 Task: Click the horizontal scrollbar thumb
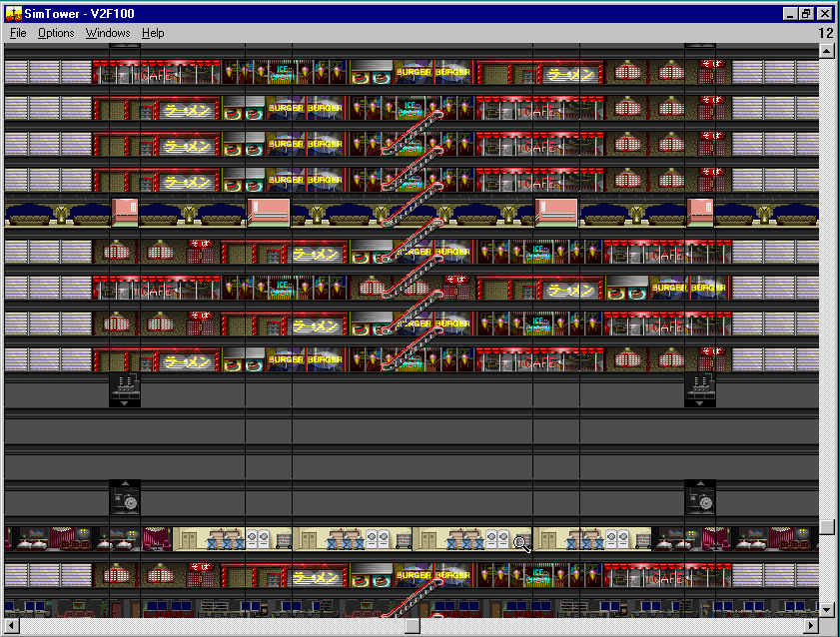tap(410, 627)
